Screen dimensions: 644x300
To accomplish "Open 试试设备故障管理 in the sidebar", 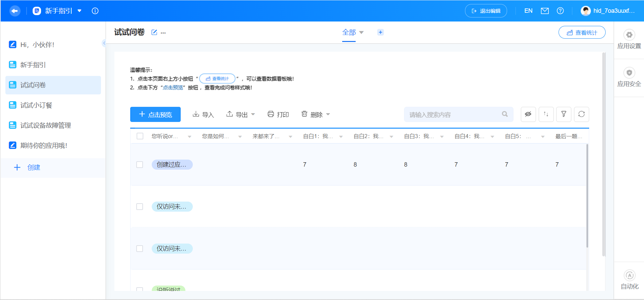I will [53, 125].
